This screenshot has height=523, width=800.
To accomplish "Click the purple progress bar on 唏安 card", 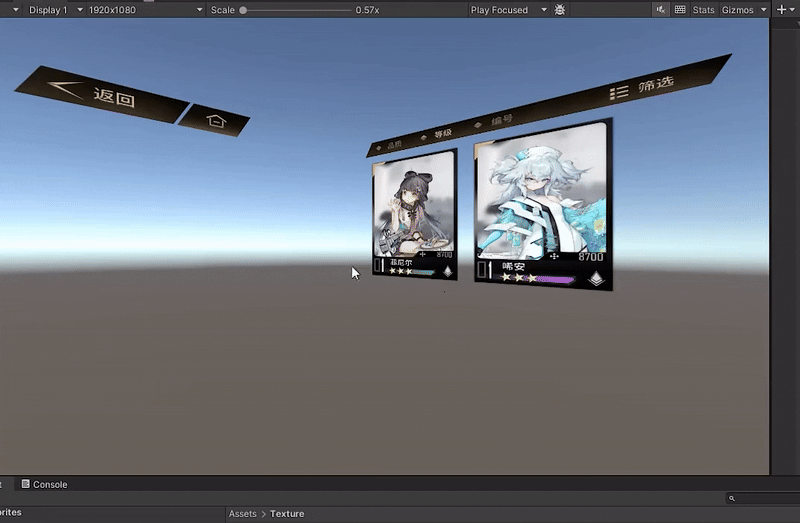I will click(x=554, y=279).
